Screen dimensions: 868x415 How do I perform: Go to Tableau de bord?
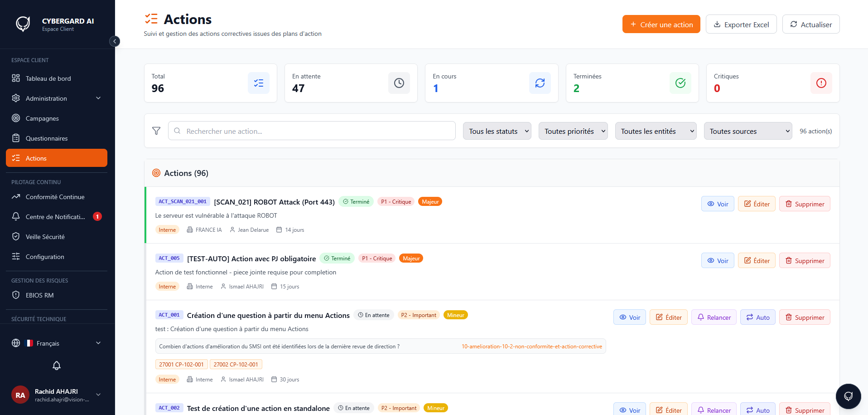tap(57, 78)
